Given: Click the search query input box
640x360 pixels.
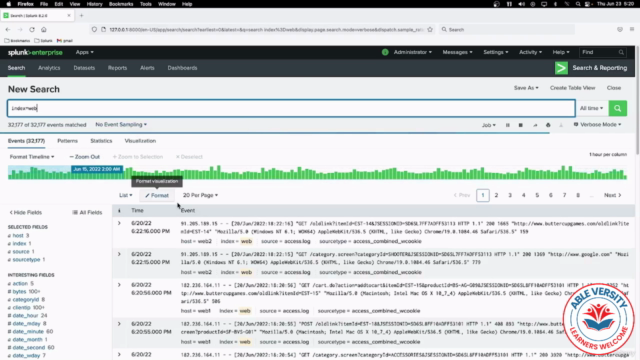Looking at the screenshot, I should 291,108.
